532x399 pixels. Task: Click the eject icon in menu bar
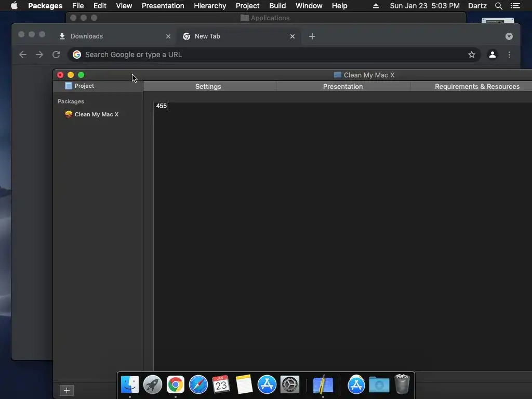pyautogui.click(x=376, y=6)
